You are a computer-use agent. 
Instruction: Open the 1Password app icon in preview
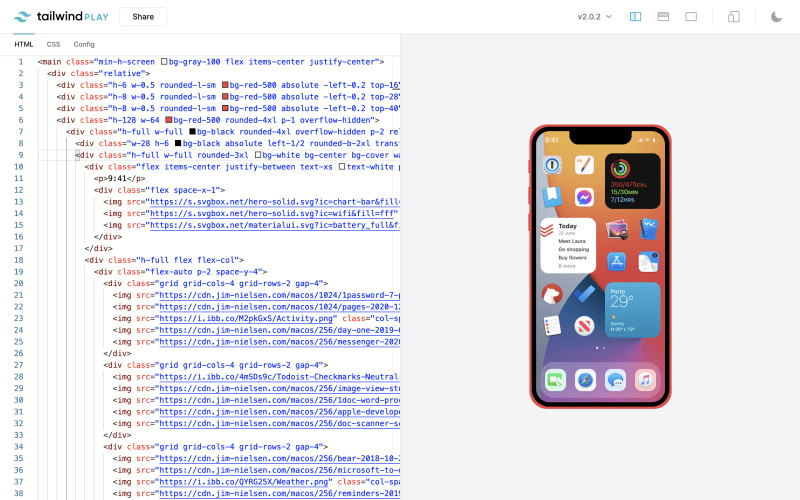pos(552,165)
